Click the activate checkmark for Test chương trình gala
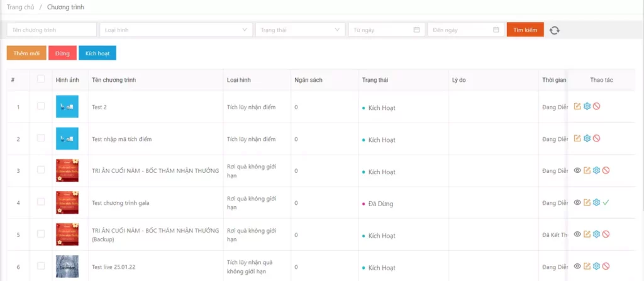Screen dimensions: 644x281 tap(606, 202)
